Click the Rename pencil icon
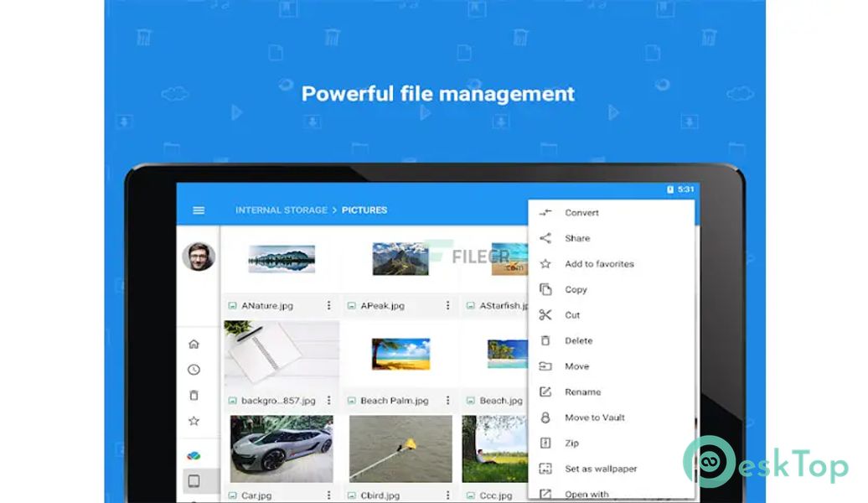The width and height of the screenshot is (868, 503). tap(545, 392)
